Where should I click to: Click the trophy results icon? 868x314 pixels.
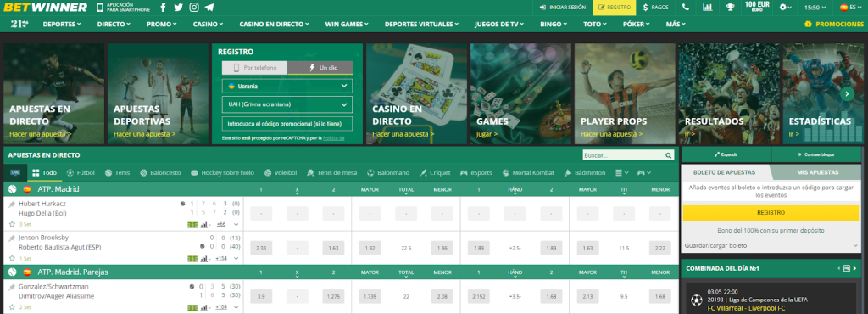730,8
